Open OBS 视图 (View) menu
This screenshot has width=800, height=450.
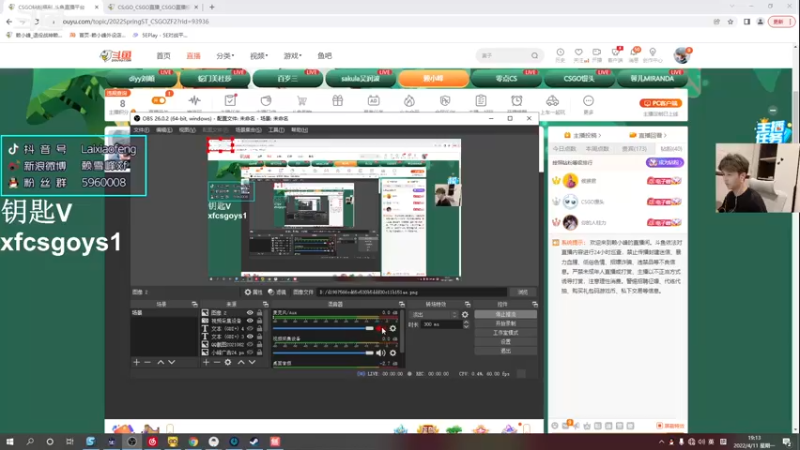[187, 130]
